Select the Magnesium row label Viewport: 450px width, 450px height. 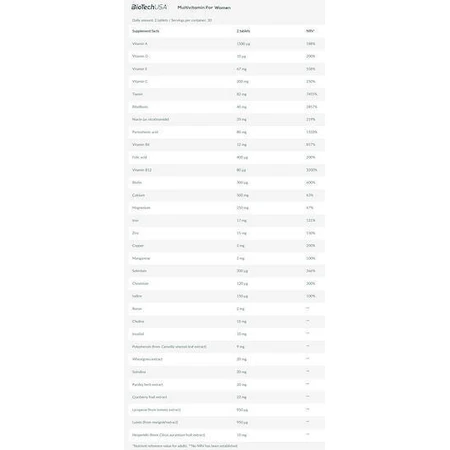141,208
